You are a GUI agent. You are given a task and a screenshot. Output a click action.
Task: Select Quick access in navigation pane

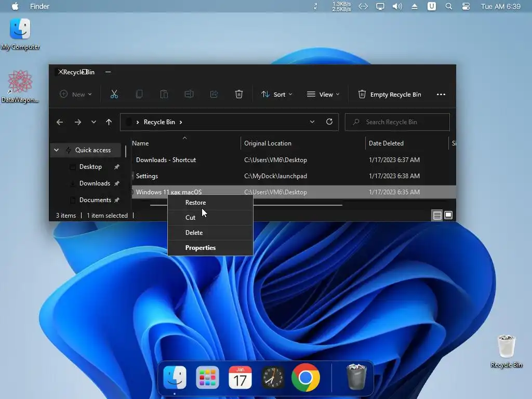point(92,150)
